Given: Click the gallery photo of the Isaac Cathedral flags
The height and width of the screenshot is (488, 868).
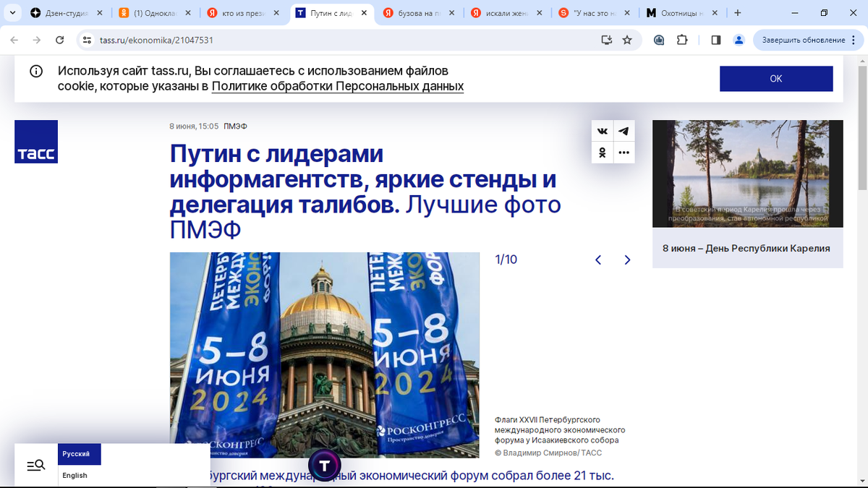Looking at the screenshot, I should pyautogui.click(x=325, y=355).
